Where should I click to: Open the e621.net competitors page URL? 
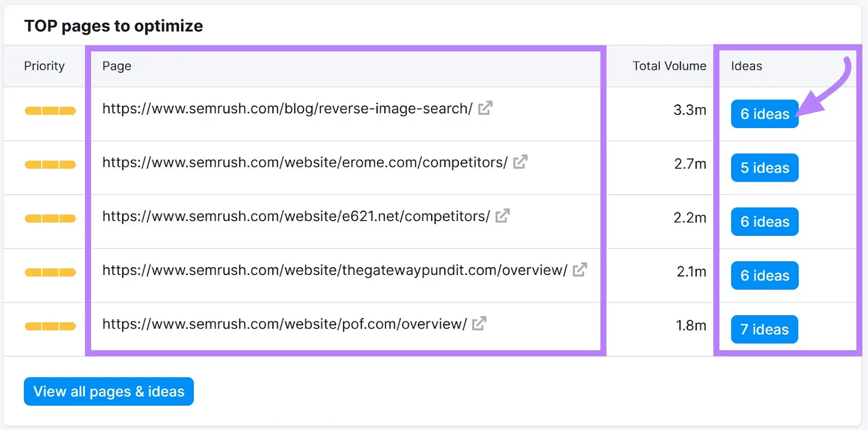point(296,216)
